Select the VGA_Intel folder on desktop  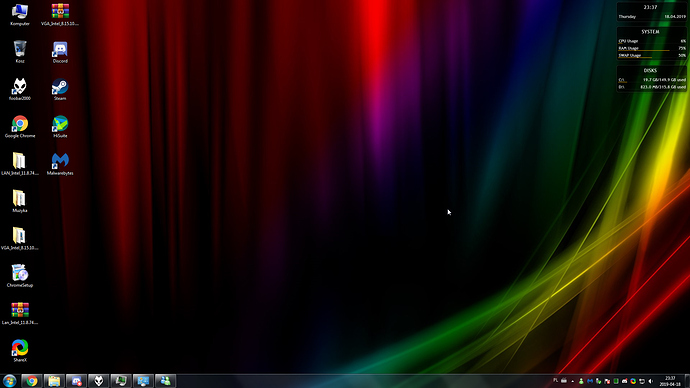click(20, 239)
